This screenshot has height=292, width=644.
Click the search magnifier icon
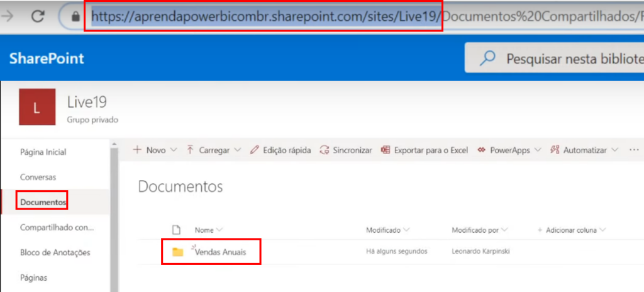[487, 59]
